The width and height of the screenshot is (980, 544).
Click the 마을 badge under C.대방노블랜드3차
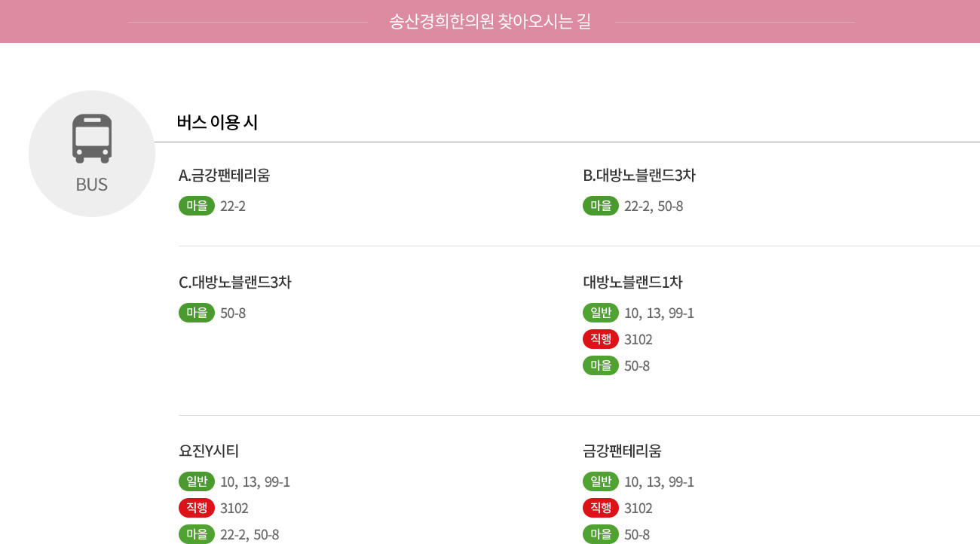click(x=197, y=313)
